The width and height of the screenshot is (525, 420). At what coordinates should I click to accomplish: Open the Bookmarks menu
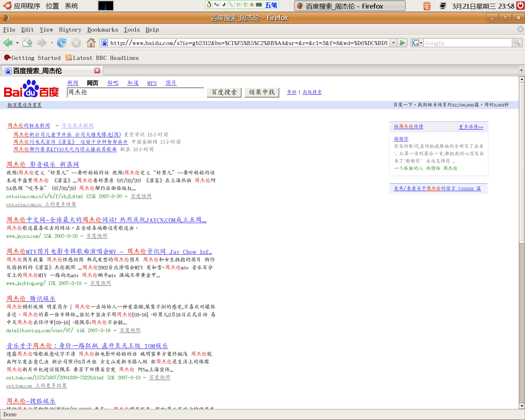(103, 30)
